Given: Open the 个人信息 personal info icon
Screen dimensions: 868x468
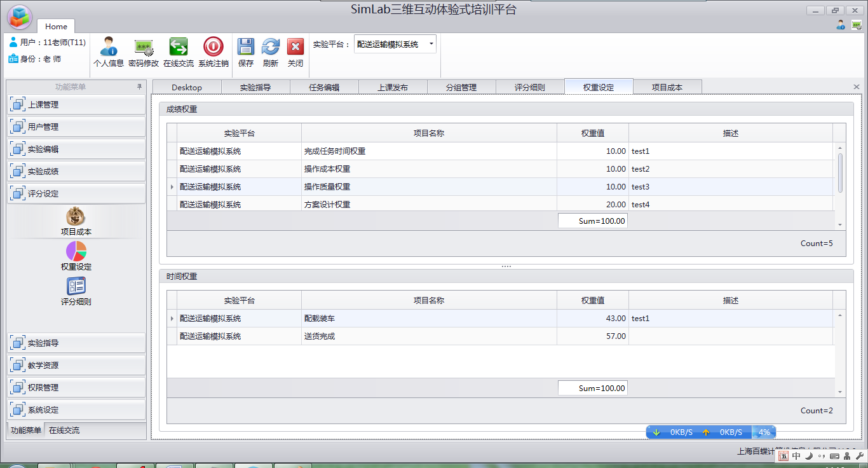Looking at the screenshot, I should pos(108,48).
